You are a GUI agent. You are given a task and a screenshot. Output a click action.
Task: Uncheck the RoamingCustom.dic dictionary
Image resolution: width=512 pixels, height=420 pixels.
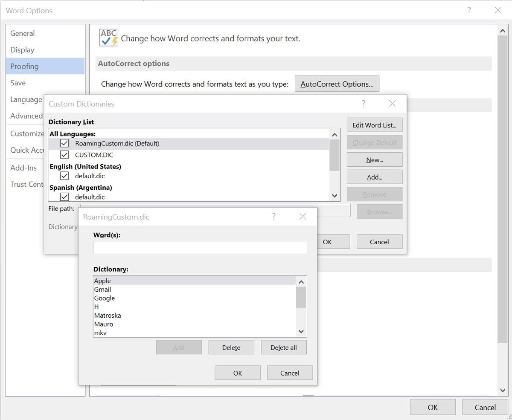click(x=64, y=143)
